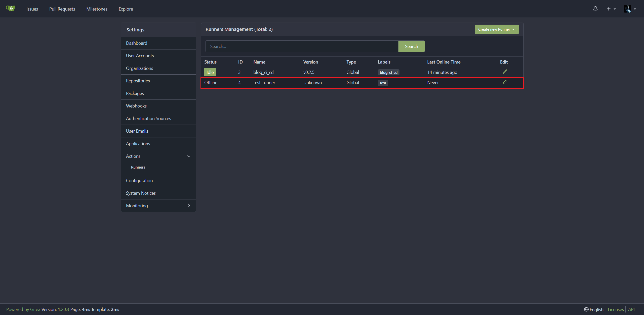Edit the test_runner pencil icon
Viewport: 644px width, 315px height.
pos(505,82)
